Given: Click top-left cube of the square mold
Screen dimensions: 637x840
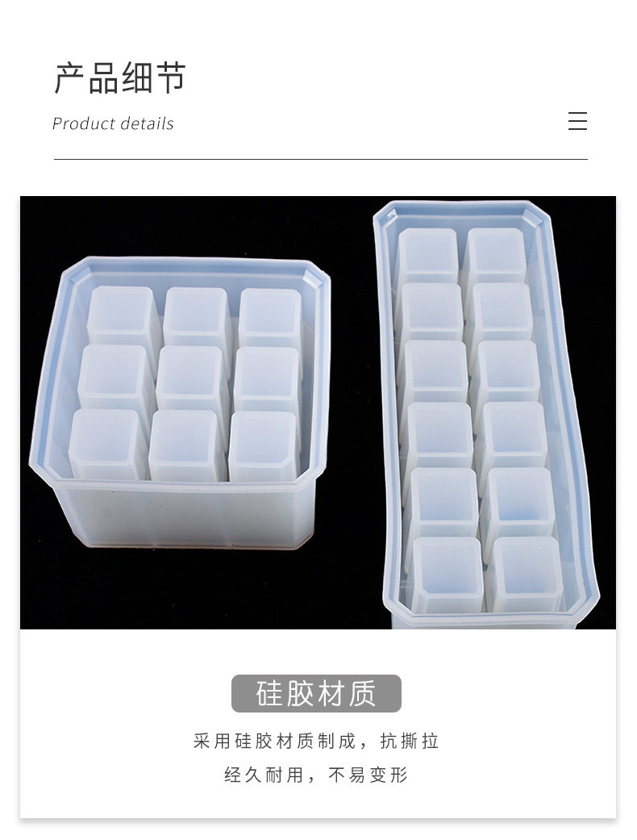Looking at the screenshot, I should point(123,316).
